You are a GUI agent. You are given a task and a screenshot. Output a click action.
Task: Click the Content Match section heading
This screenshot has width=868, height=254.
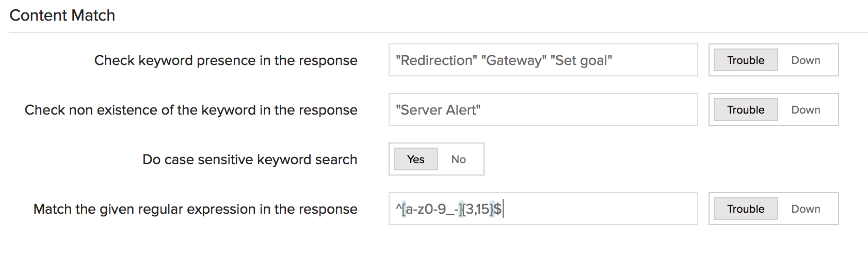tap(62, 15)
